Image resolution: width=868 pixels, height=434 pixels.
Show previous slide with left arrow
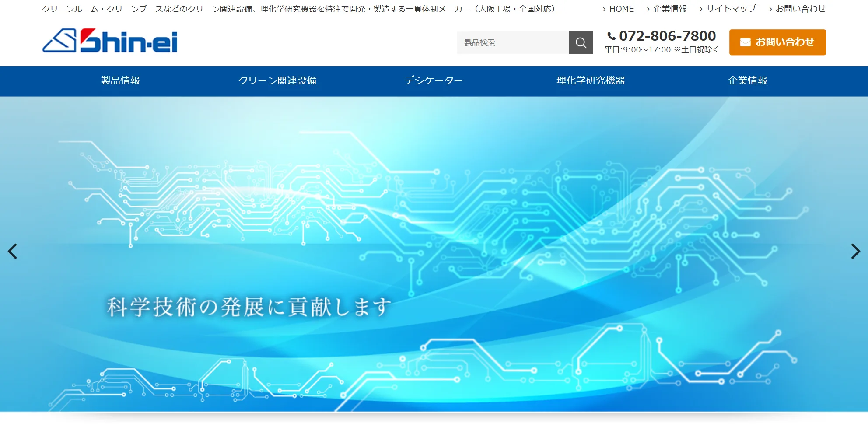(x=13, y=251)
